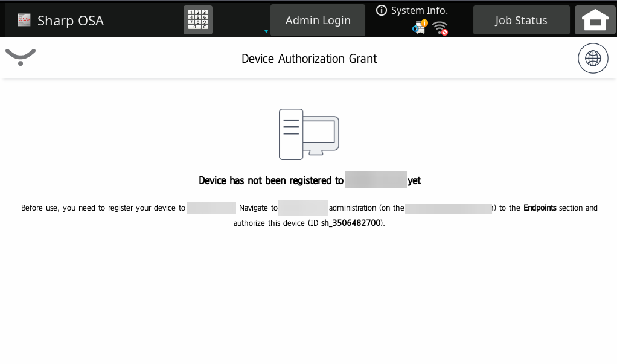Click the Sharp OSA app logo
Image resolution: width=617 pixels, height=364 pixels.
24,21
